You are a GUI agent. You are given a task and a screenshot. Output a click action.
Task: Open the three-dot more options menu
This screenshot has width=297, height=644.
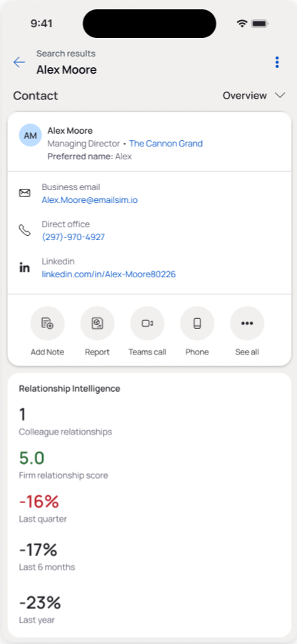point(277,62)
